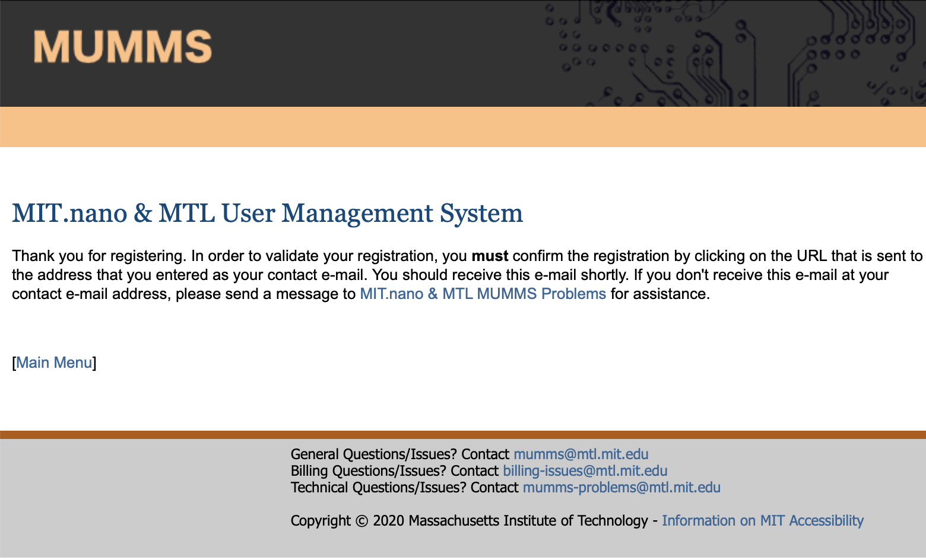This screenshot has height=560, width=926.
Task: Click the "Thank you for registering" sentence
Action: [x=99, y=256]
